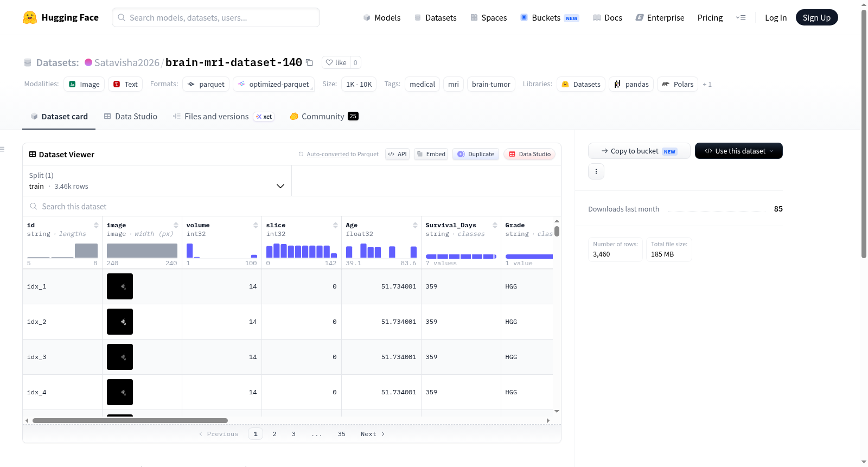Open the Pricing page link

[x=710, y=17]
